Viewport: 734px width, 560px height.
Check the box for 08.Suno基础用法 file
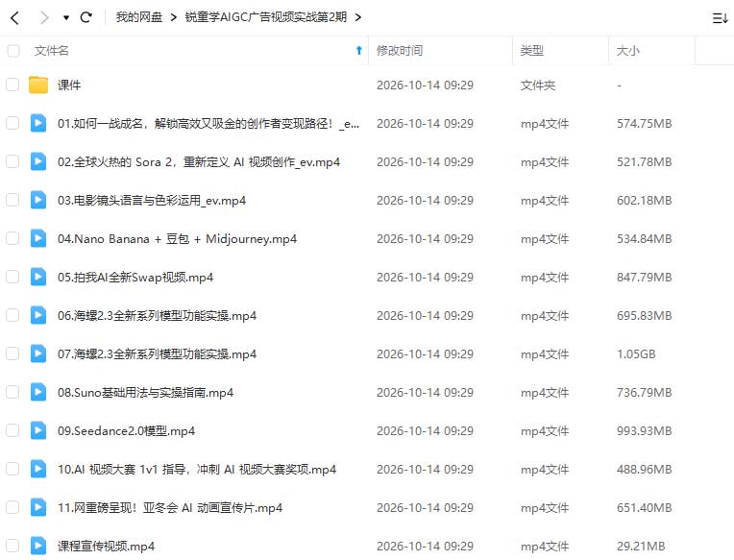(x=12, y=392)
